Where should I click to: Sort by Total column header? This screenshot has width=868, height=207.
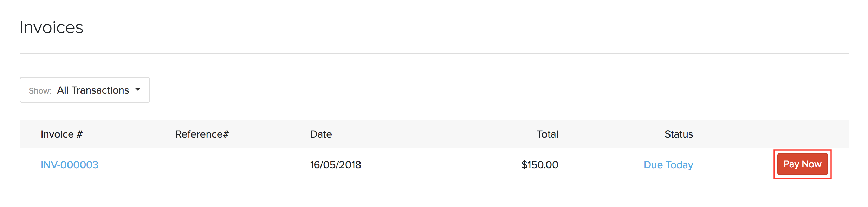pos(547,134)
